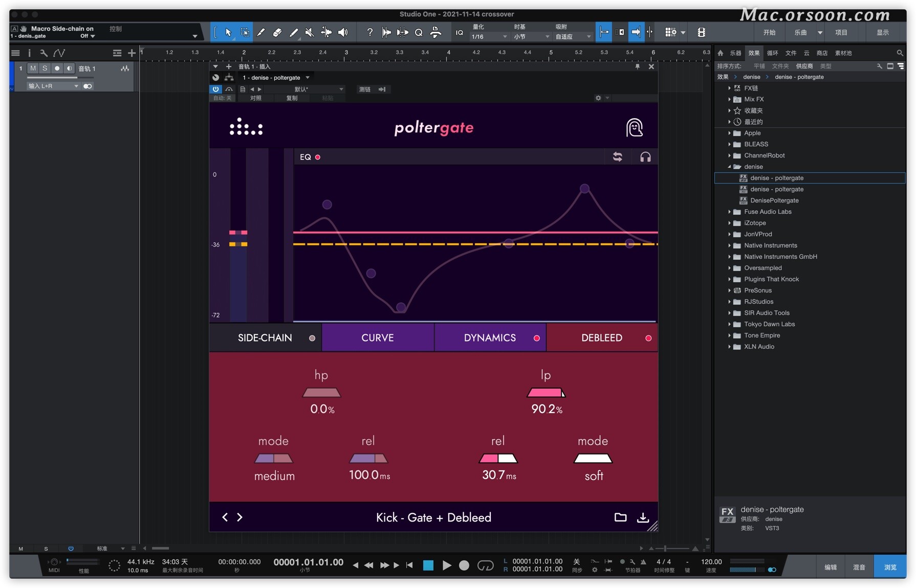Open quantize 1/16 dropdown
Image resolution: width=916 pixels, height=588 pixels.
(489, 36)
